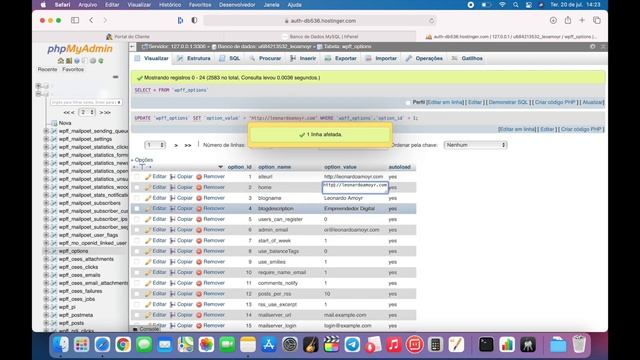Image resolution: width=640 pixels, height=360 pixels.
Task: Open Google Chrome from the Dock
Action: point(123,345)
